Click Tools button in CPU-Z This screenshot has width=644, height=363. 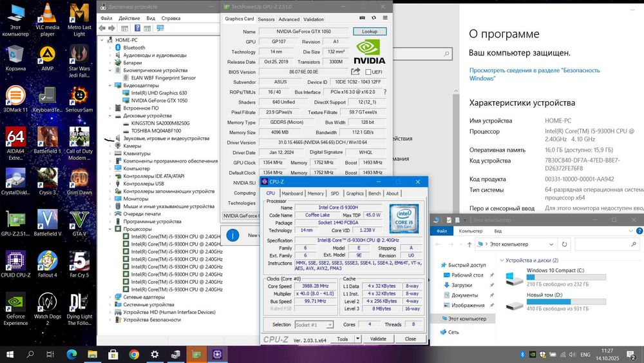[342, 338]
